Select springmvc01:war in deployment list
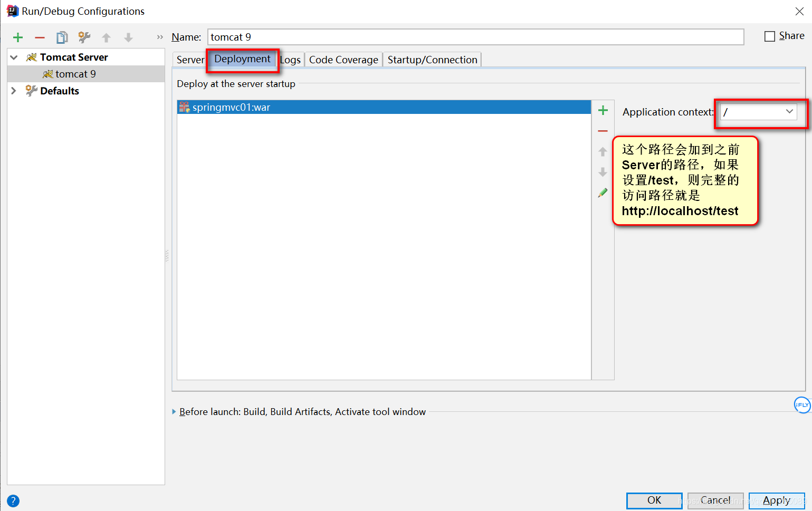The height and width of the screenshot is (511, 812). pyautogui.click(x=384, y=107)
